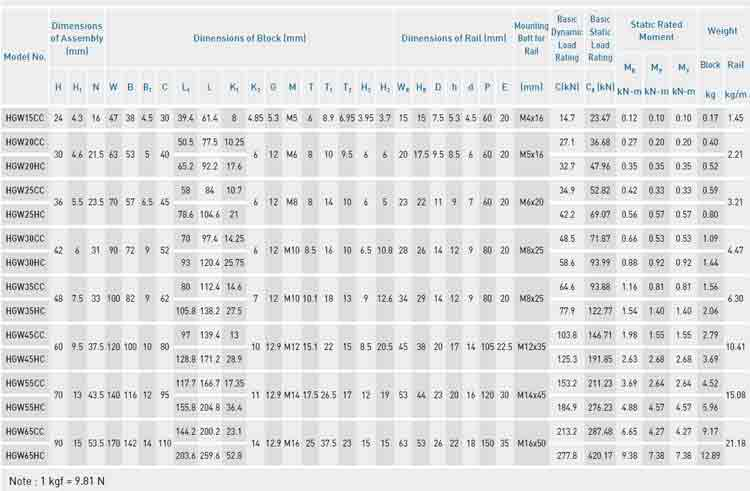Click model name HGW20HC
This screenshot has height=491, width=750.
point(25,166)
